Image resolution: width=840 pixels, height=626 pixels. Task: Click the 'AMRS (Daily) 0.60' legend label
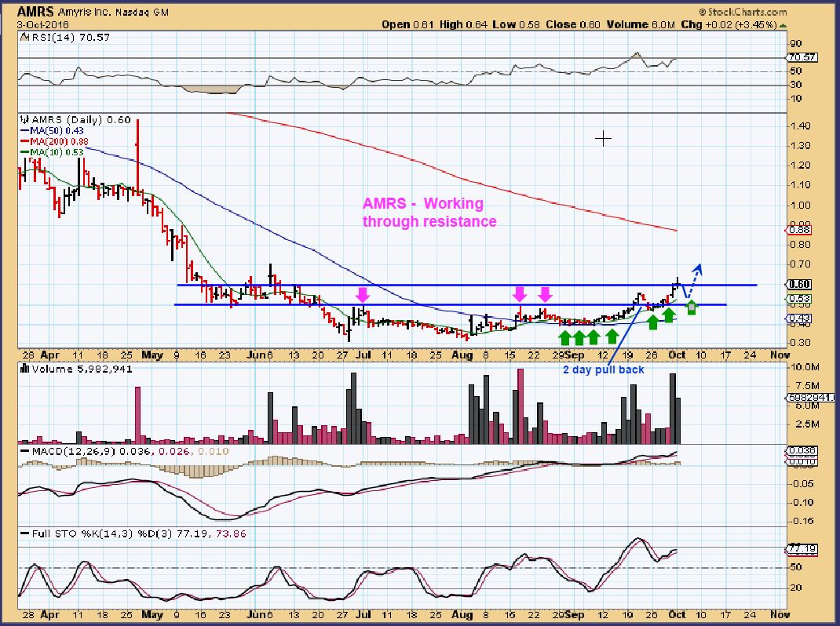click(81, 120)
